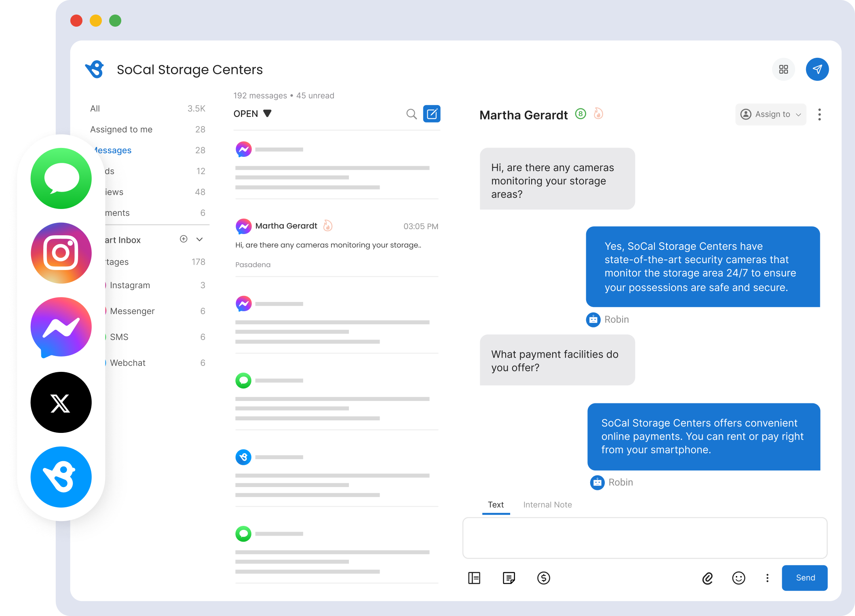Open the emoji picker icon
This screenshot has width=855, height=616.
(x=738, y=578)
